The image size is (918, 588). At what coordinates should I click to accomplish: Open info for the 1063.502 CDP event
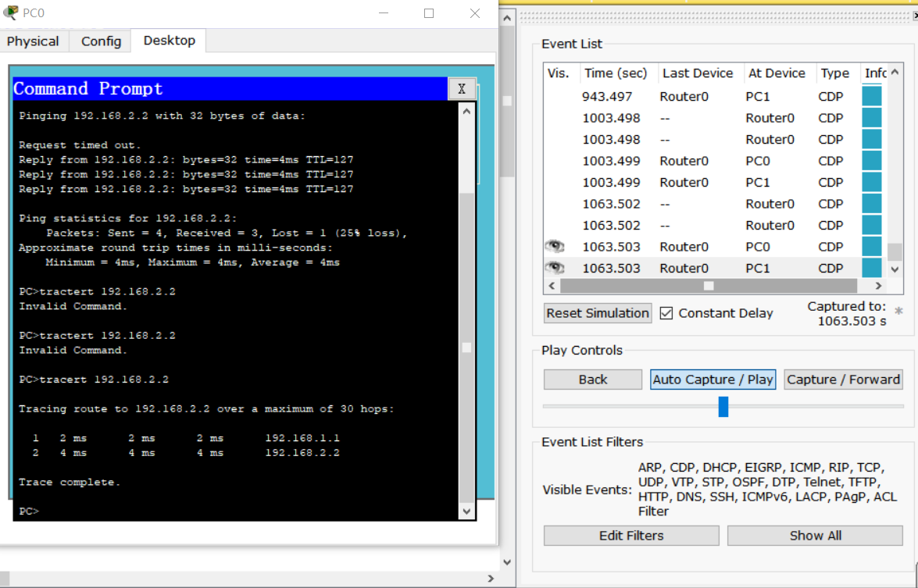(871, 204)
